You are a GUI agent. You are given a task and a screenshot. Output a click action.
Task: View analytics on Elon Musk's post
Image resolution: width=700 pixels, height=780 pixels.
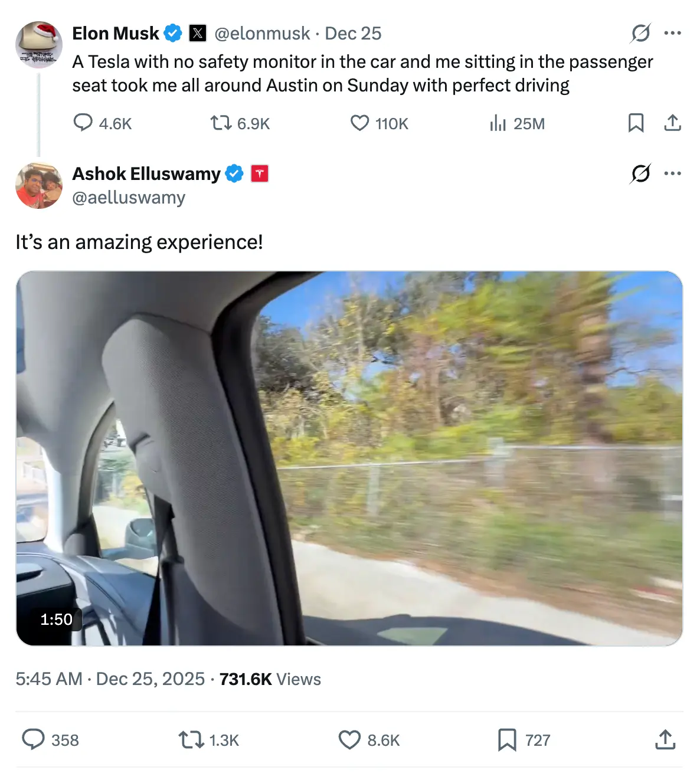pyautogui.click(x=498, y=123)
